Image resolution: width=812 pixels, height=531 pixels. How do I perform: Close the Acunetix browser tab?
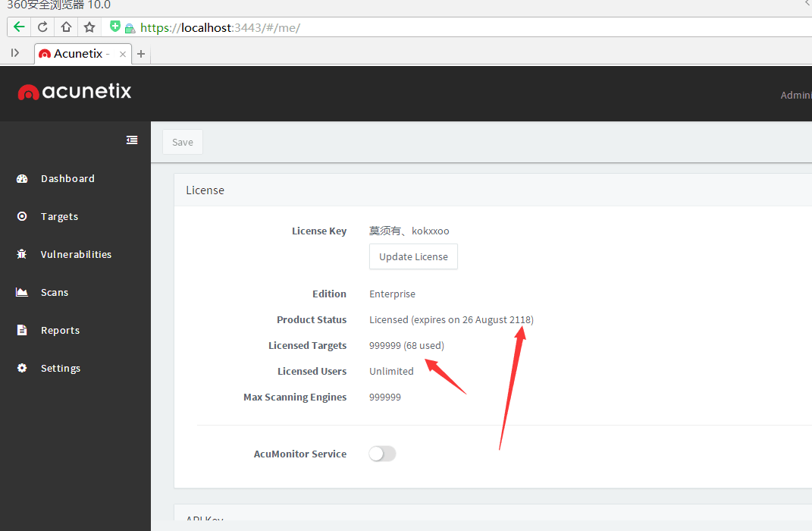[x=123, y=54]
